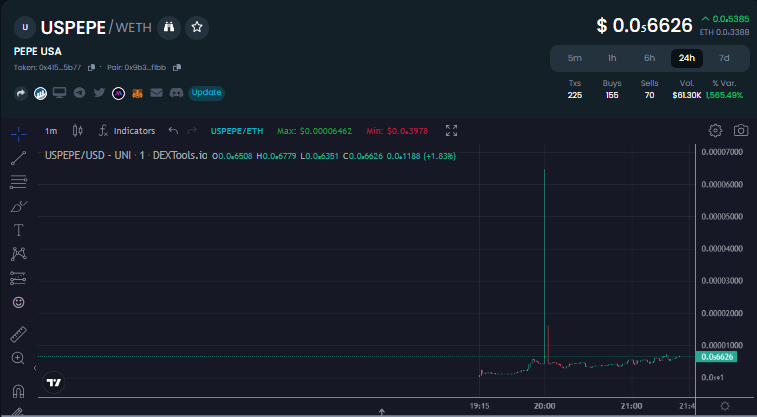Screen dimensions: 757x417
Task: Select the brush drawing tool
Action: [18, 207]
